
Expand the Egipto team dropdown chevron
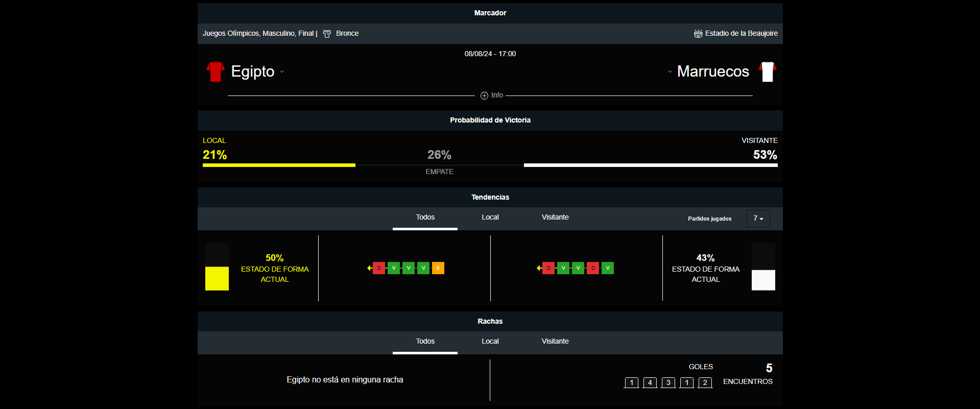[x=282, y=72]
